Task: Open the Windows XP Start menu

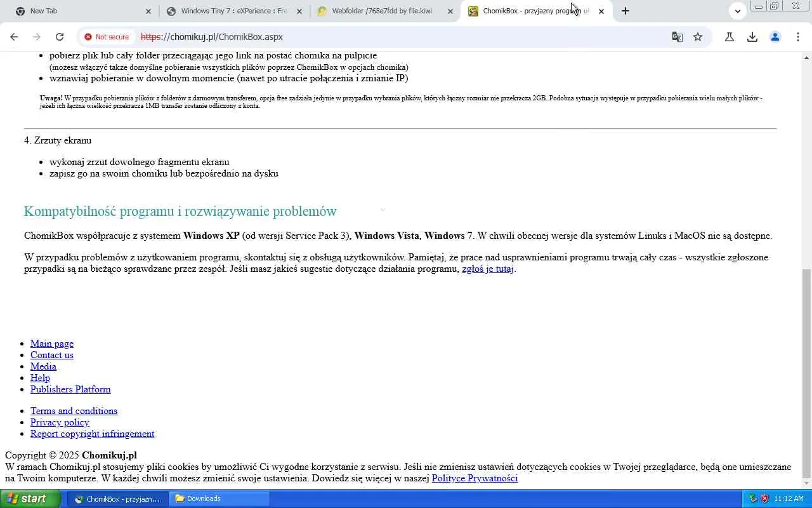Action: click(30, 498)
